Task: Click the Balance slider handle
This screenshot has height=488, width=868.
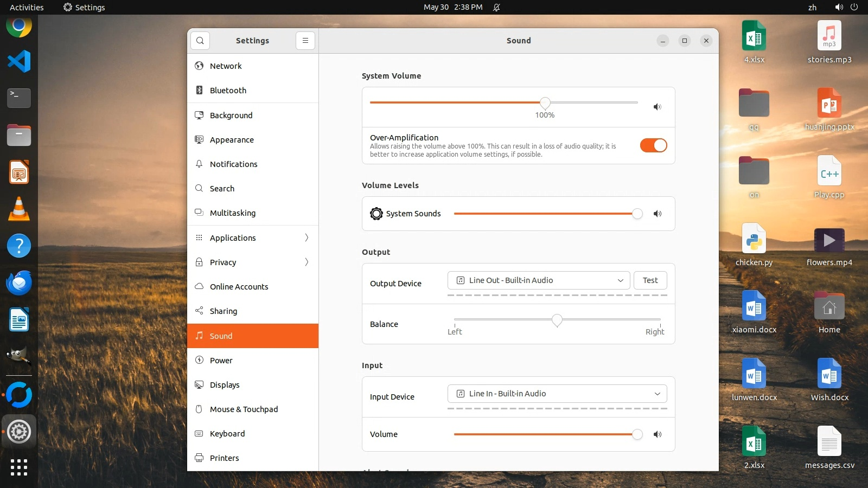Action: [x=557, y=320]
